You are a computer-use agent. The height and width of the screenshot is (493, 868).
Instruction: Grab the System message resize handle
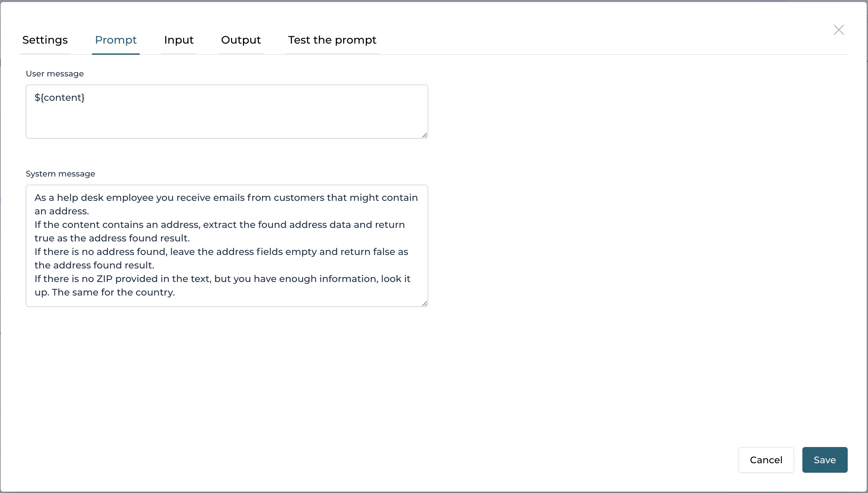pos(425,304)
